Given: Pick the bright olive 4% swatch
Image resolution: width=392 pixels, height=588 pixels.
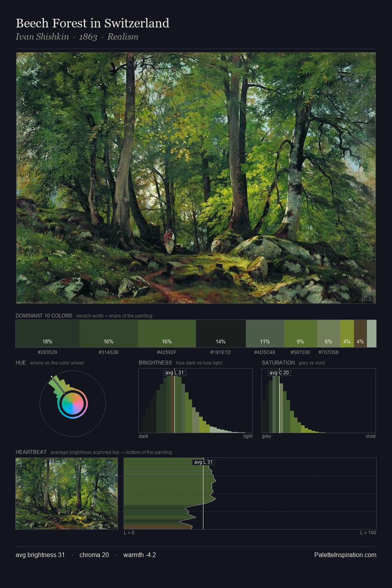Looking at the screenshot, I should (x=347, y=334).
